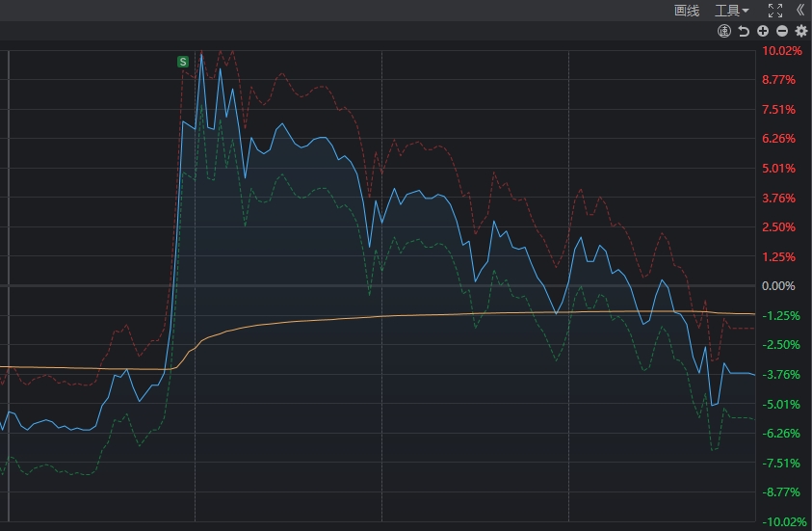Zoom in the chart with the plus icon
The height and width of the screenshot is (531, 812).
click(763, 31)
